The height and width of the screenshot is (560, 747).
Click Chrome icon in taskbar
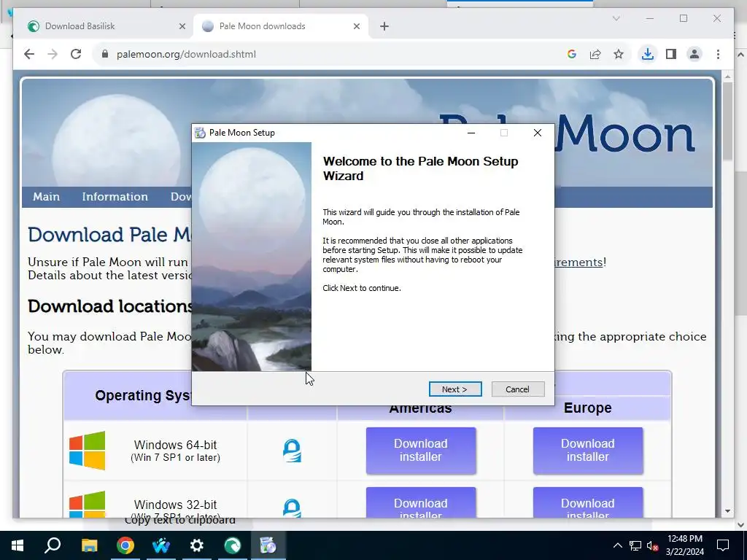(125, 545)
